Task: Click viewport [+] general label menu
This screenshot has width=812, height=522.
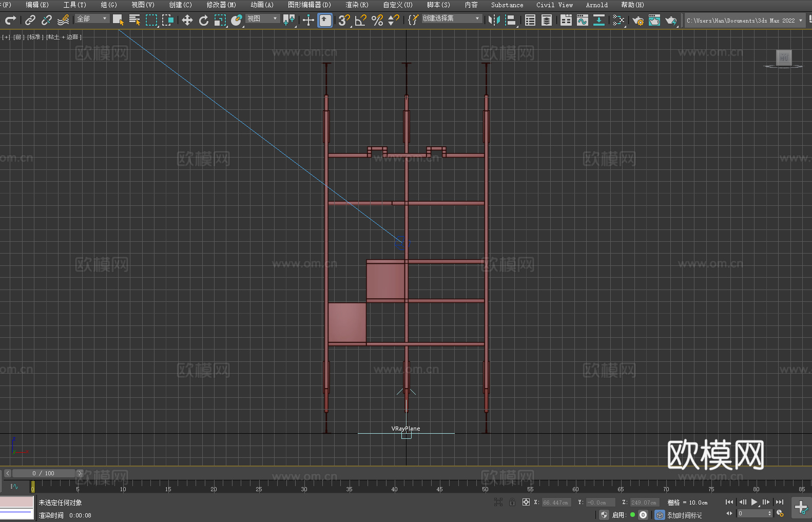Action: (6, 37)
